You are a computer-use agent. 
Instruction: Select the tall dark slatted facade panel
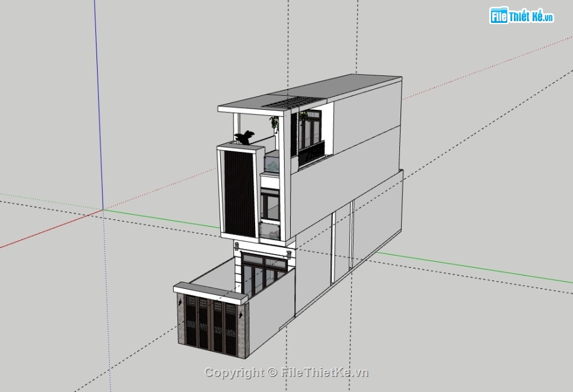coord(239,194)
